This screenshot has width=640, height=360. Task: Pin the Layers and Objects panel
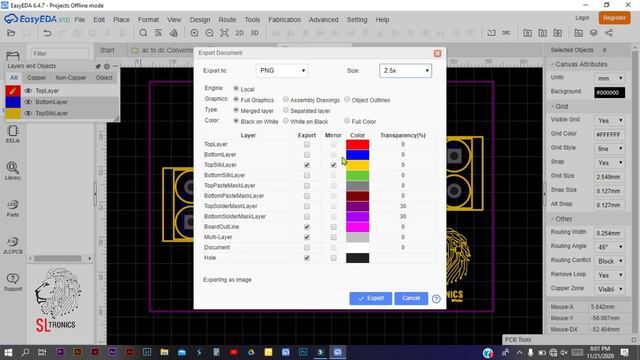pos(98,66)
